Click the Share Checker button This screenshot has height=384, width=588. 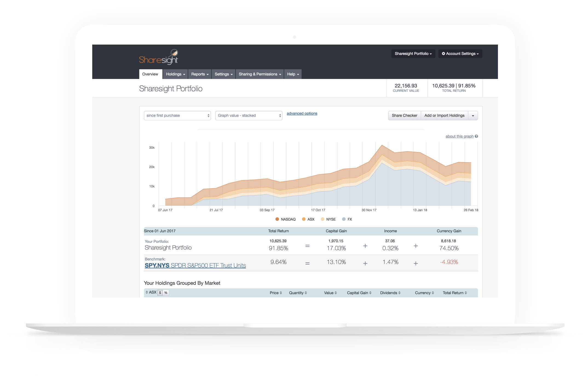404,115
